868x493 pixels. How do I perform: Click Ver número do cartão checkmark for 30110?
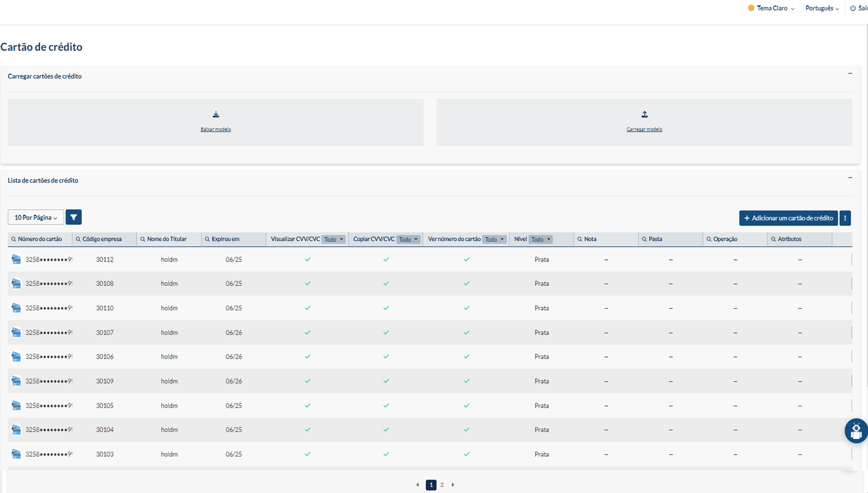467,308
